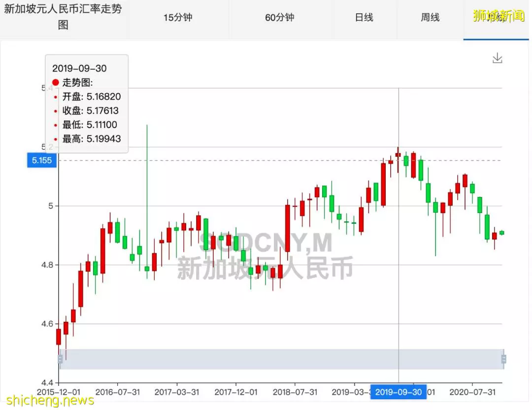This screenshot has height=410, width=532.
Task: Download the chart using the save icon
Action: 497,58
